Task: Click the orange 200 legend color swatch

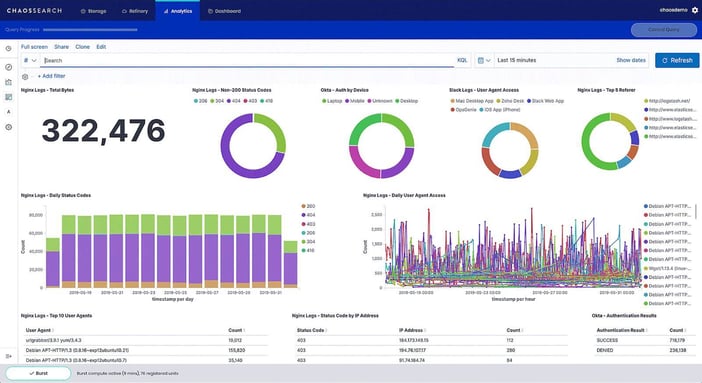Action: [x=304, y=206]
